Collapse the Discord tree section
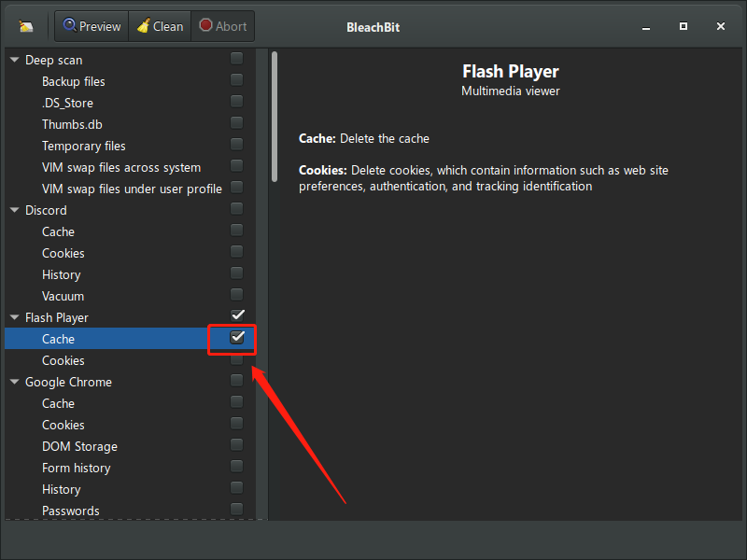The height and width of the screenshot is (560, 747). (14, 210)
